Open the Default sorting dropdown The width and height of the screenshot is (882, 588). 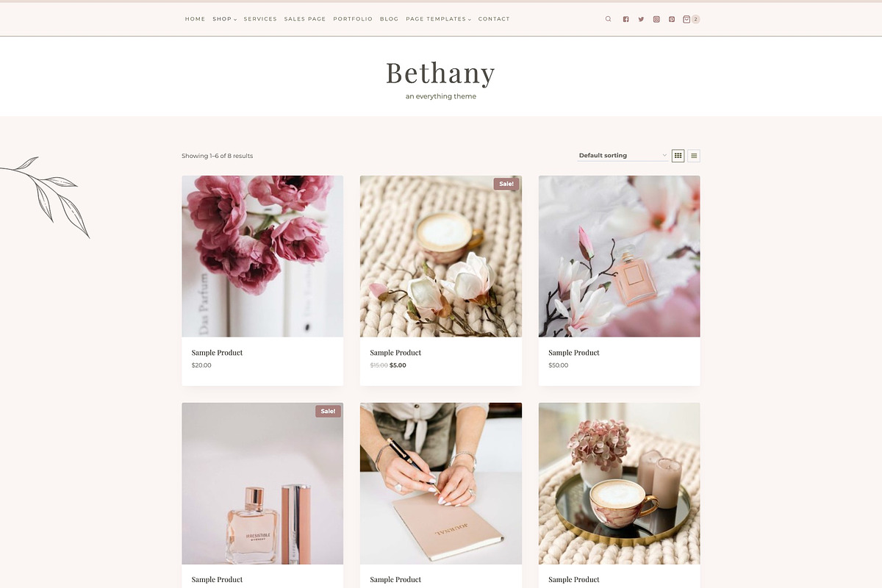pyautogui.click(x=623, y=156)
